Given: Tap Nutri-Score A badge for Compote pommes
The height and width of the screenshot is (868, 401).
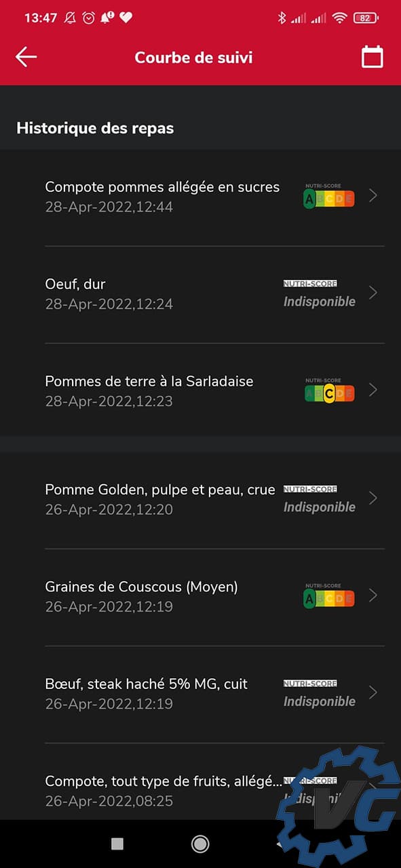Looking at the screenshot, I should (x=328, y=196).
